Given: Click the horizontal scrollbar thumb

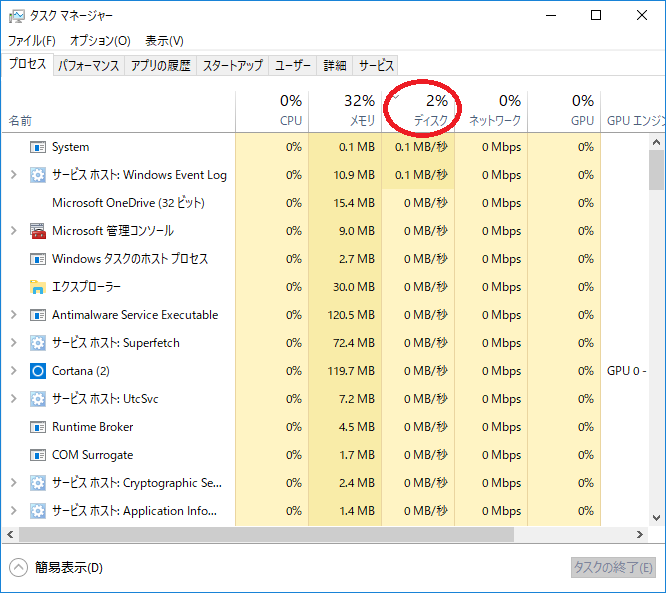Looking at the screenshot, I should click(x=266, y=534).
